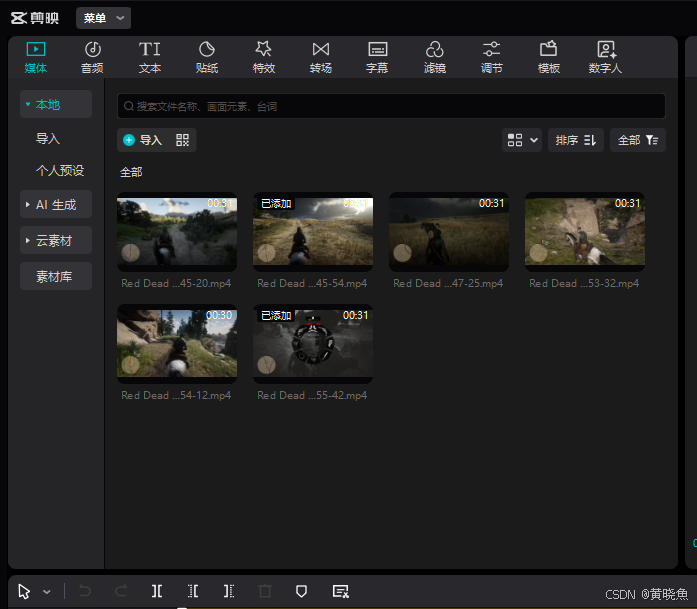Image resolution: width=697 pixels, height=609 pixels.
Task: Open the 排序 sort menu
Action: click(x=576, y=140)
